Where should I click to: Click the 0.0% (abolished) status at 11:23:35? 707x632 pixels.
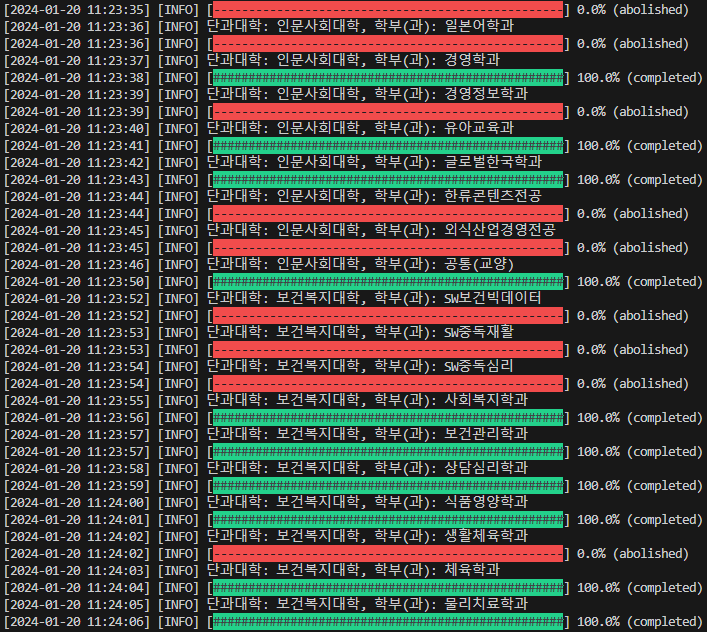coord(633,10)
